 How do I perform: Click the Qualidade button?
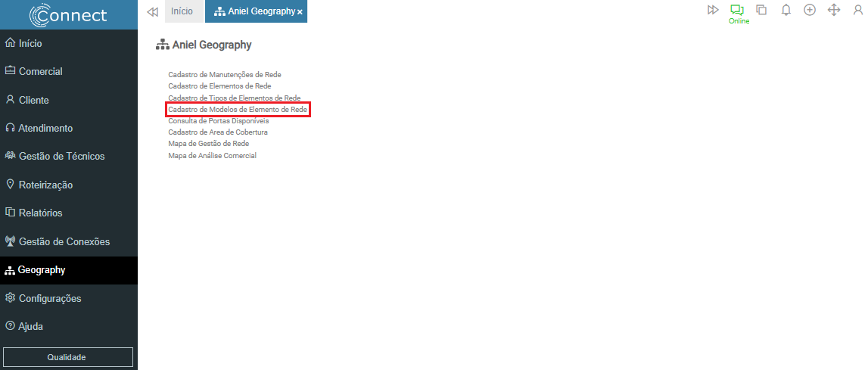[68, 357]
